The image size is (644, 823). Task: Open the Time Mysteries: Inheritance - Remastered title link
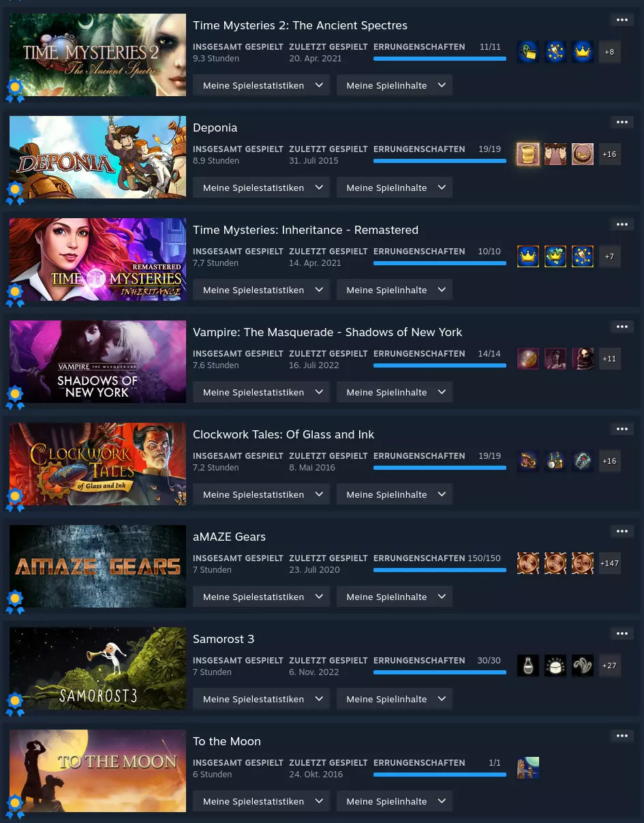(305, 230)
